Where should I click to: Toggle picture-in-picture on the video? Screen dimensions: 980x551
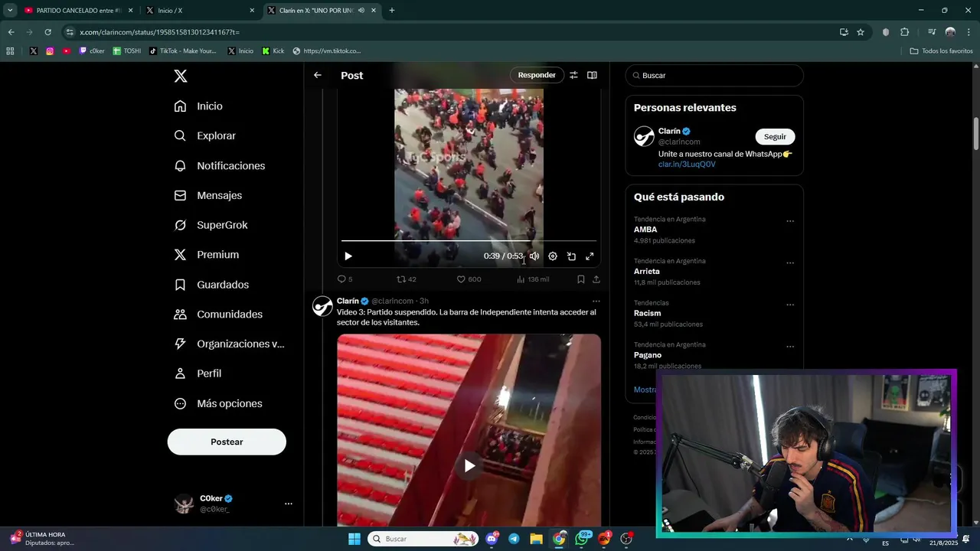[x=571, y=256]
